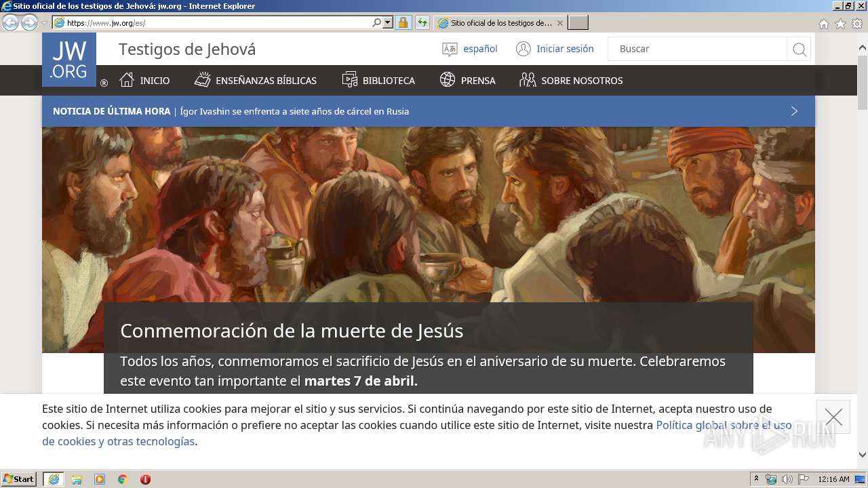The height and width of the screenshot is (488, 868).
Task: Open media player taskbar icon
Action: click(x=100, y=479)
